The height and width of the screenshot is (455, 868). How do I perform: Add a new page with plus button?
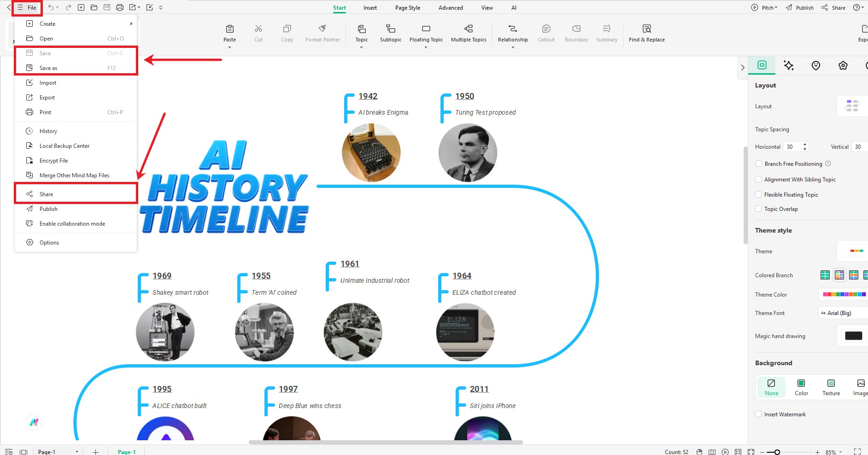[95, 452]
